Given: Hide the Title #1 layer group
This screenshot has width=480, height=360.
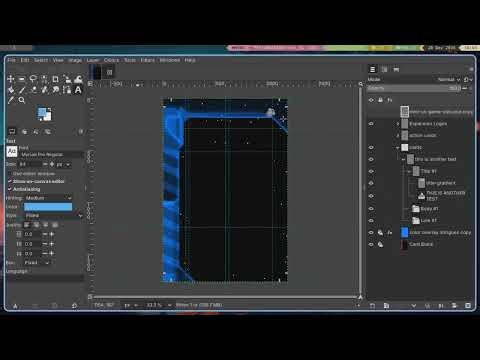Looking at the screenshot, I should (371, 171).
